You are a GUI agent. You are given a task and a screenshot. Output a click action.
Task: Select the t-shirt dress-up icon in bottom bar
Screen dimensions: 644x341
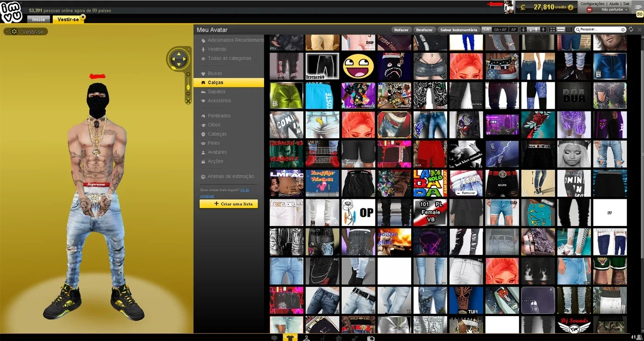(289, 338)
